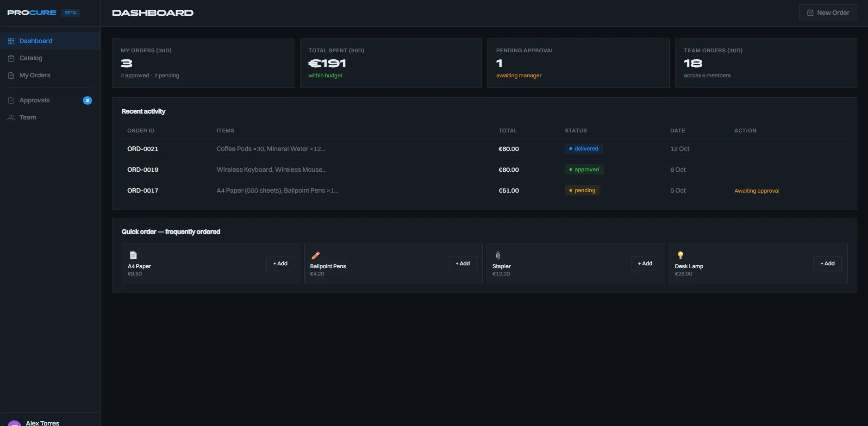Screen dimensions: 868x426
Task: Add A4 Paper to quick order
Action: pos(280,263)
